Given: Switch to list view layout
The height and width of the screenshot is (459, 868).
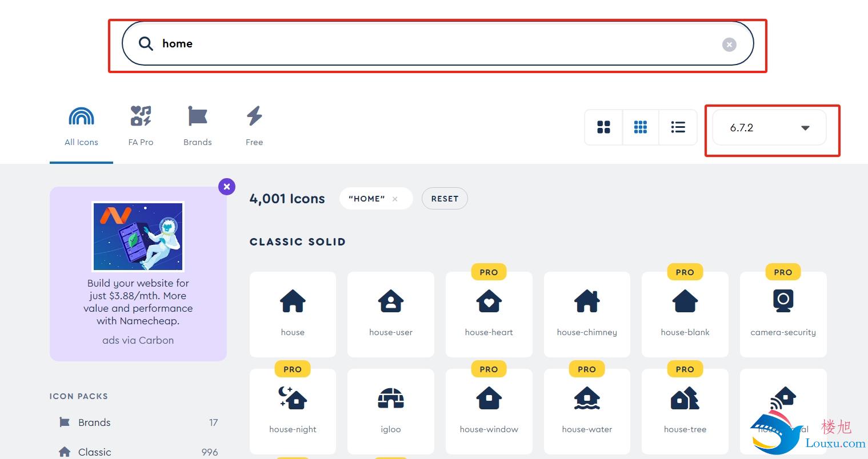Looking at the screenshot, I should click(x=678, y=127).
